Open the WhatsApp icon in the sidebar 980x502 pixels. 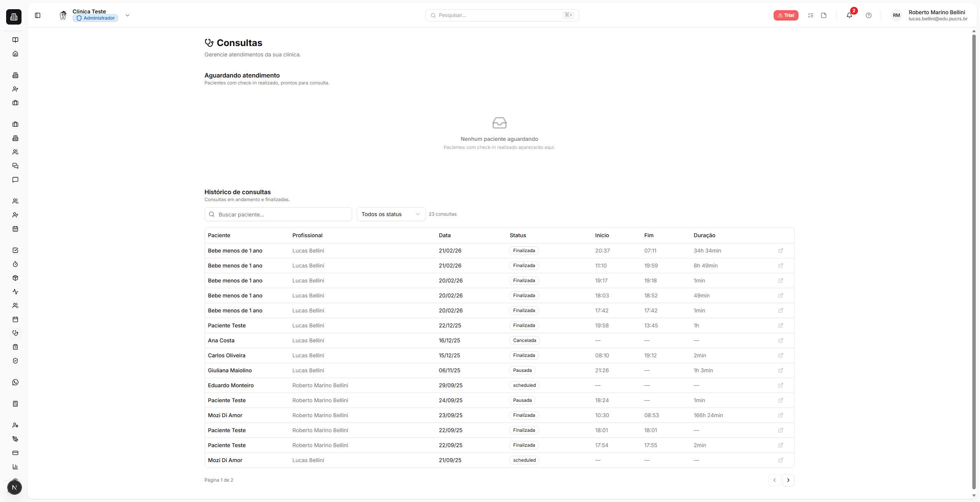(15, 382)
